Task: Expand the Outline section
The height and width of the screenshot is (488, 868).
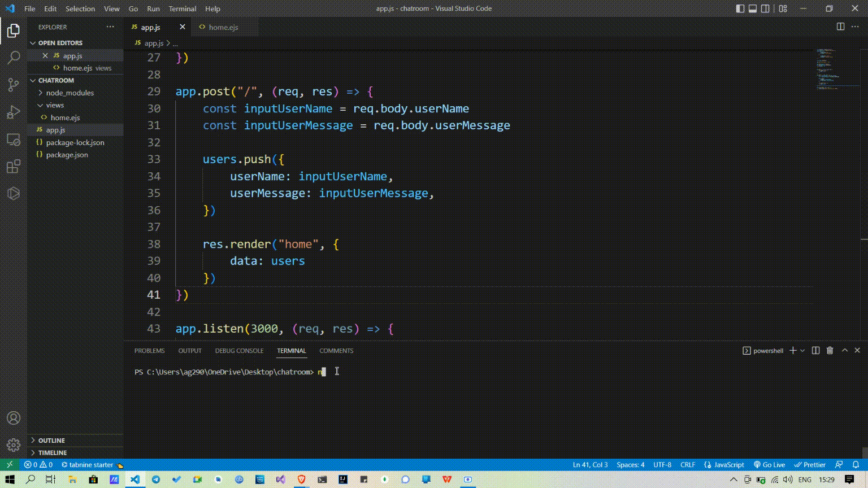Action: pyautogui.click(x=51, y=441)
